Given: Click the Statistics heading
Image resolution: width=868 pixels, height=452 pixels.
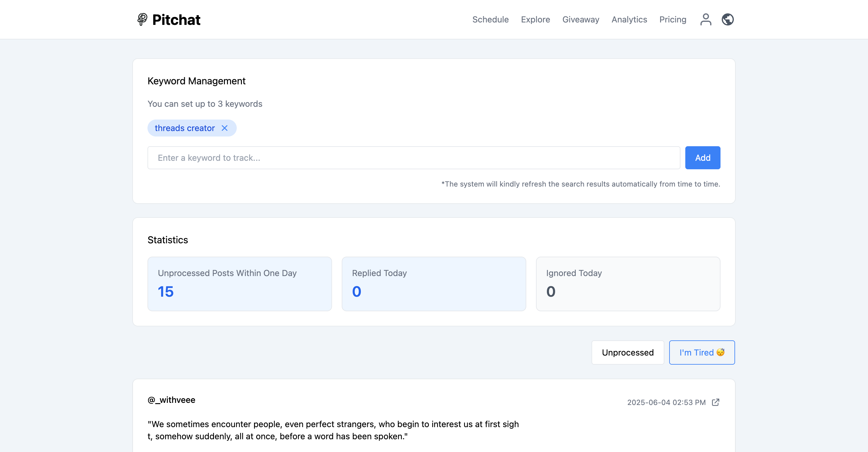Looking at the screenshot, I should tap(168, 240).
